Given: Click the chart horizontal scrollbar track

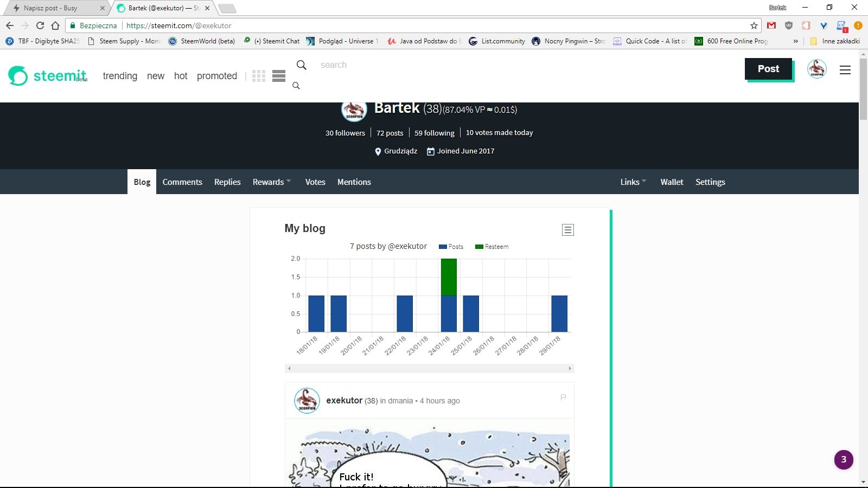Looking at the screenshot, I should coord(430,369).
